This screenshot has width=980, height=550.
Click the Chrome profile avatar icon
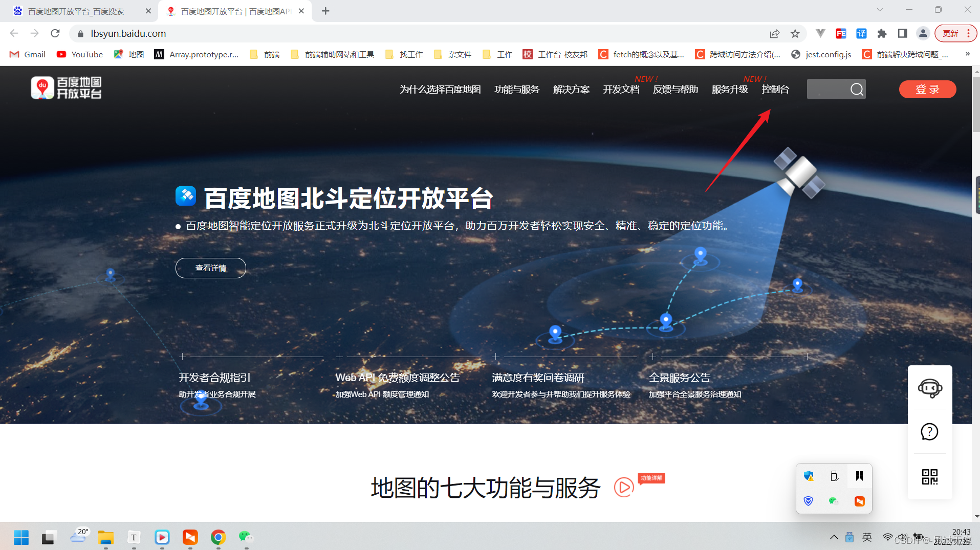click(923, 33)
